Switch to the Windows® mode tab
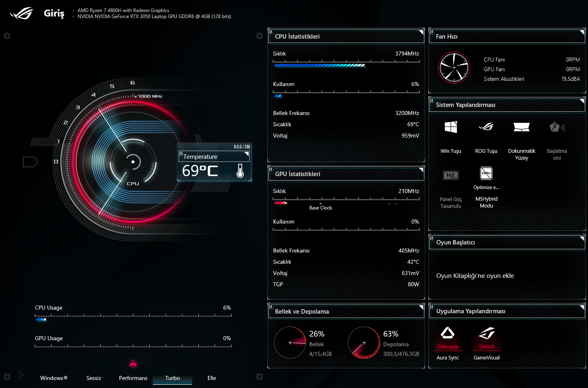Viewport: 588px width, 388px height. [x=54, y=378]
